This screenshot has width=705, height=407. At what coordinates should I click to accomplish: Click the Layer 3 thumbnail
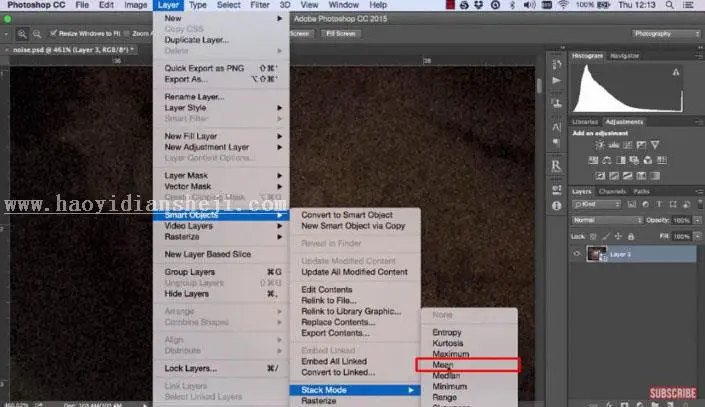click(x=596, y=254)
